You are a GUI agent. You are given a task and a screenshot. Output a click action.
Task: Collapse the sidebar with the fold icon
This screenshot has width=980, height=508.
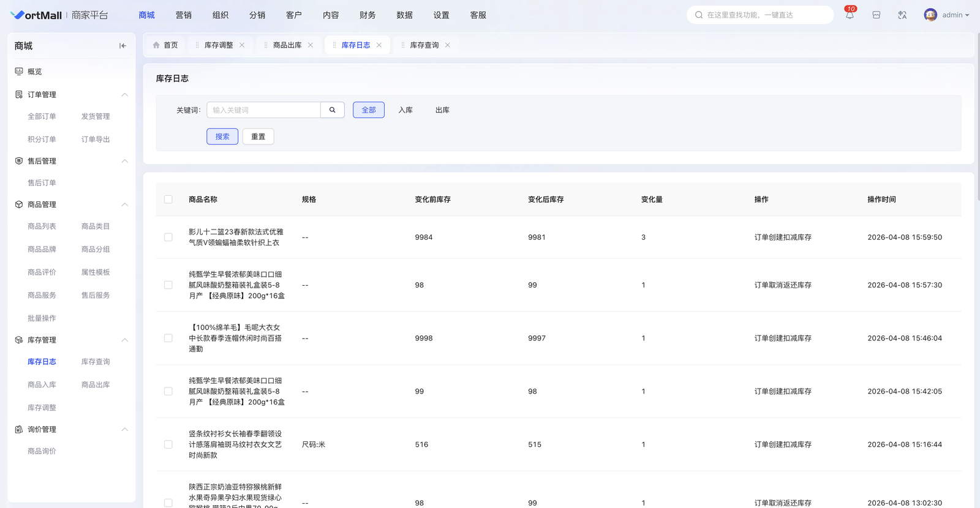tap(123, 46)
